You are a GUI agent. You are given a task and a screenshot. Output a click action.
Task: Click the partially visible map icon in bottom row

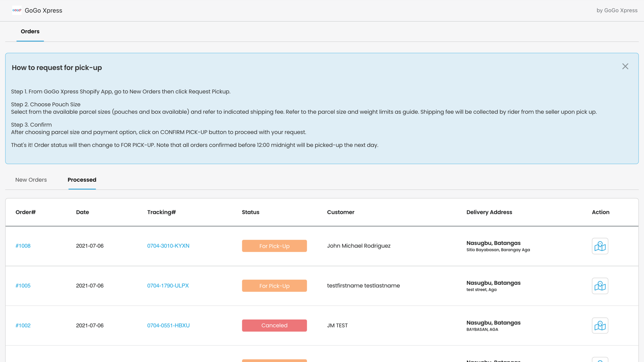pos(600,360)
